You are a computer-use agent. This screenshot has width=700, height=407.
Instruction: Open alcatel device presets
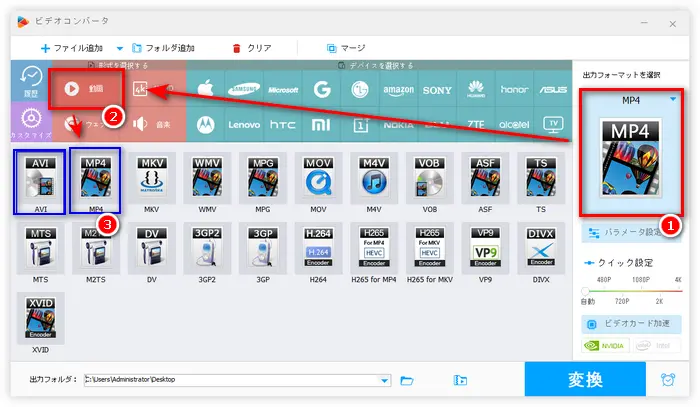click(x=514, y=124)
